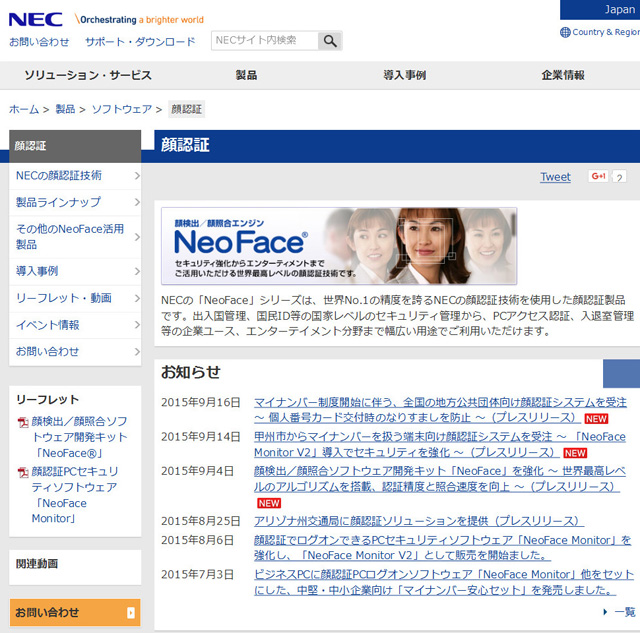The height and width of the screenshot is (633, 640).
Task: Go to 製品 breadcrumb
Action: coord(65,109)
